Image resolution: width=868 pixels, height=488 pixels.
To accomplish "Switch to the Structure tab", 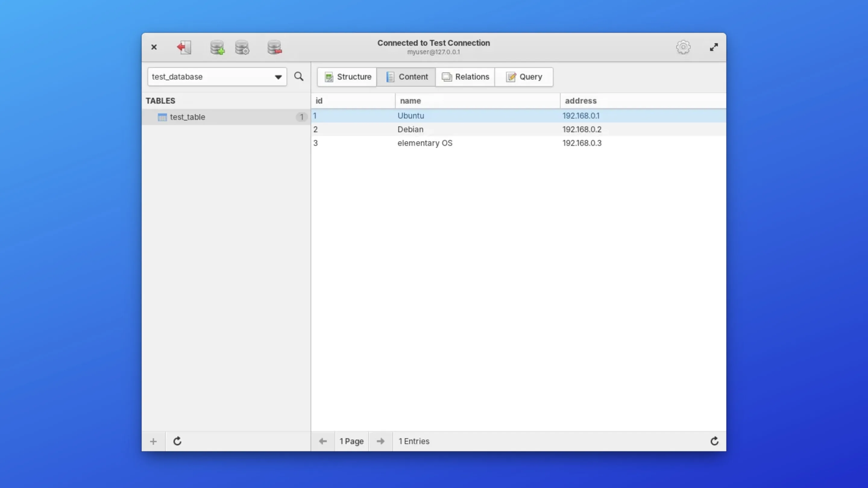I will 347,77.
